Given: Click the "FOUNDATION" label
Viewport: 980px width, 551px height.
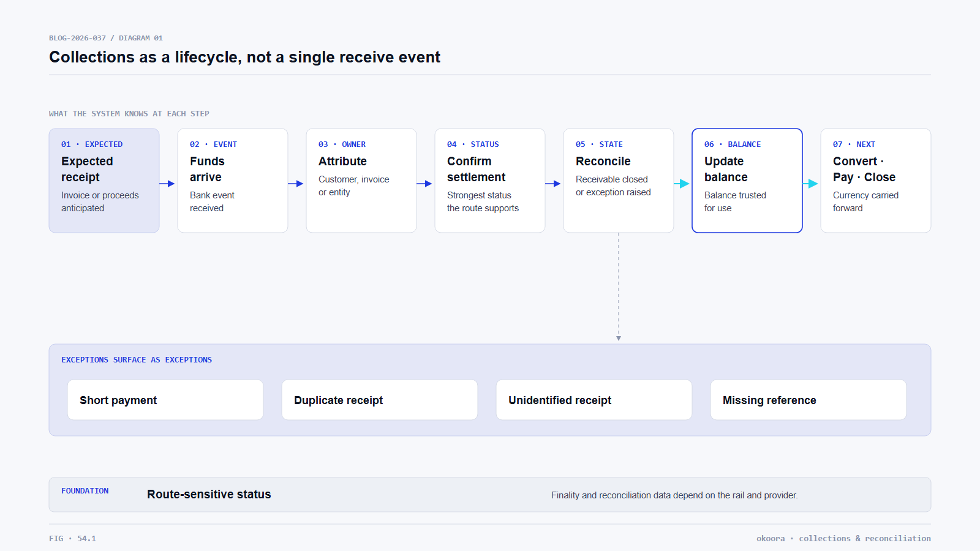Looking at the screenshot, I should pyautogui.click(x=85, y=491).
